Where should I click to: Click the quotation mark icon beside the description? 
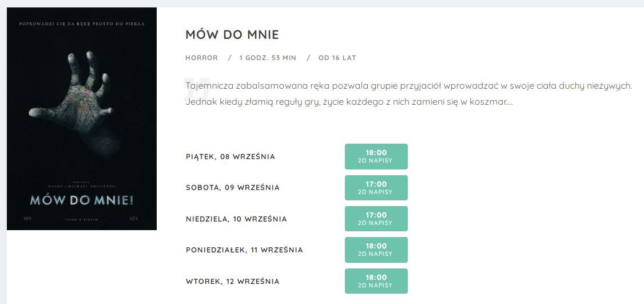click(x=197, y=88)
